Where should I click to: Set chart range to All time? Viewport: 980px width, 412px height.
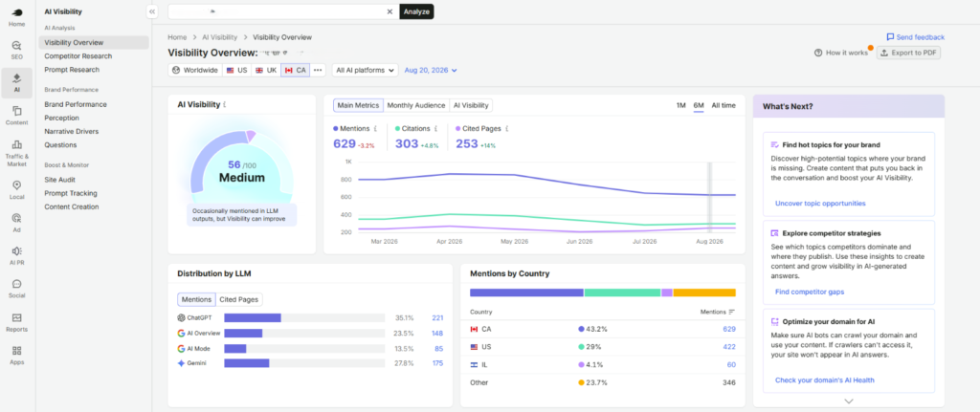724,105
